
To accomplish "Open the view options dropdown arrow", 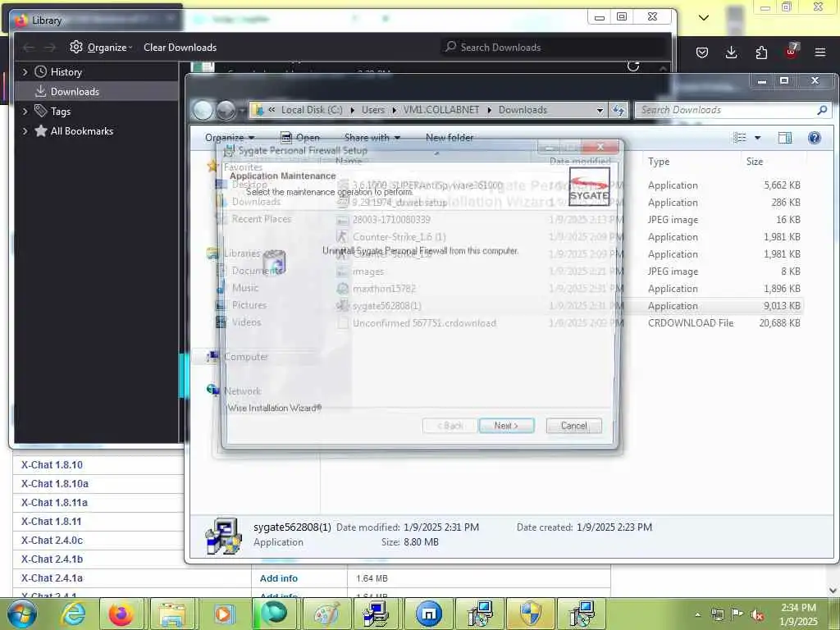I will point(757,138).
